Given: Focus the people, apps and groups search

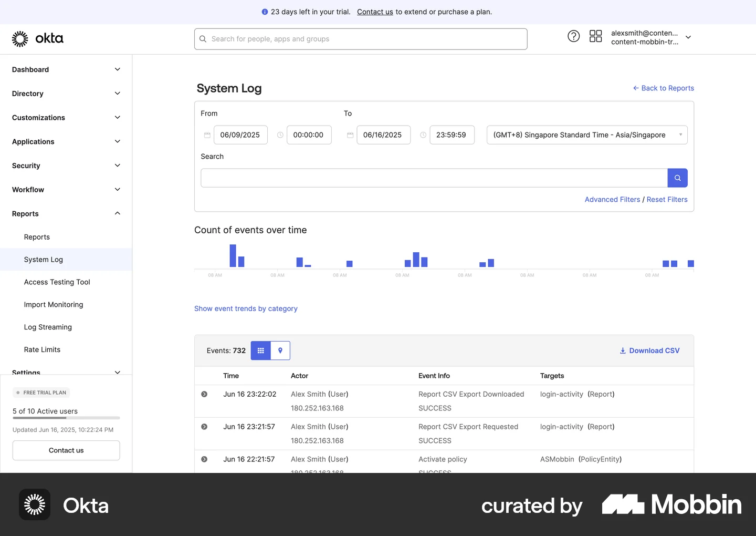Looking at the screenshot, I should pos(361,39).
